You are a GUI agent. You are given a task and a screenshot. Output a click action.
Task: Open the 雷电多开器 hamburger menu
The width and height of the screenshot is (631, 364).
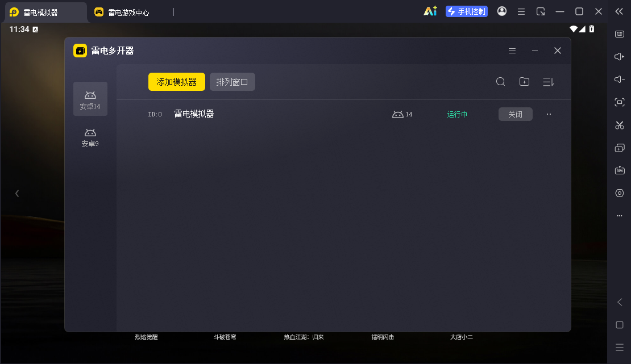(x=512, y=51)
